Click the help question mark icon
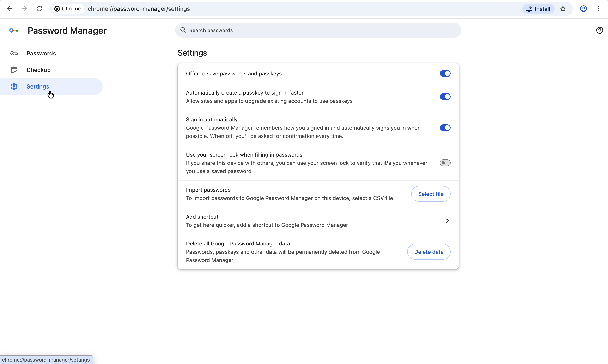The width and height of the screenshot is (608, 364). pyautogui.click(x=600, y=30)
